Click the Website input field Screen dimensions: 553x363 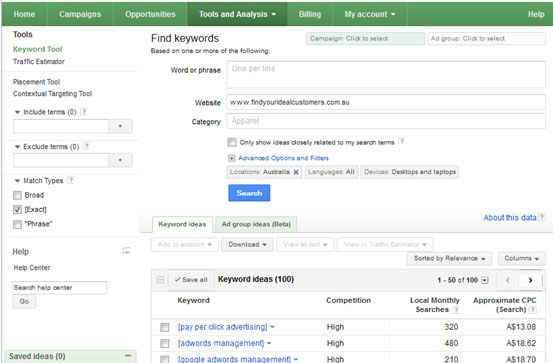tap(386, 102)
